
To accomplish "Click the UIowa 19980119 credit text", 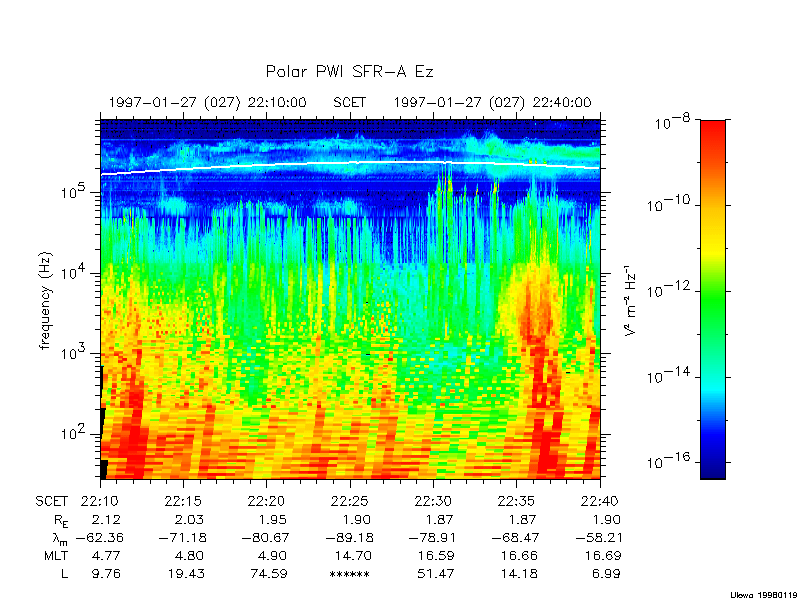I will tap(758, 592).
